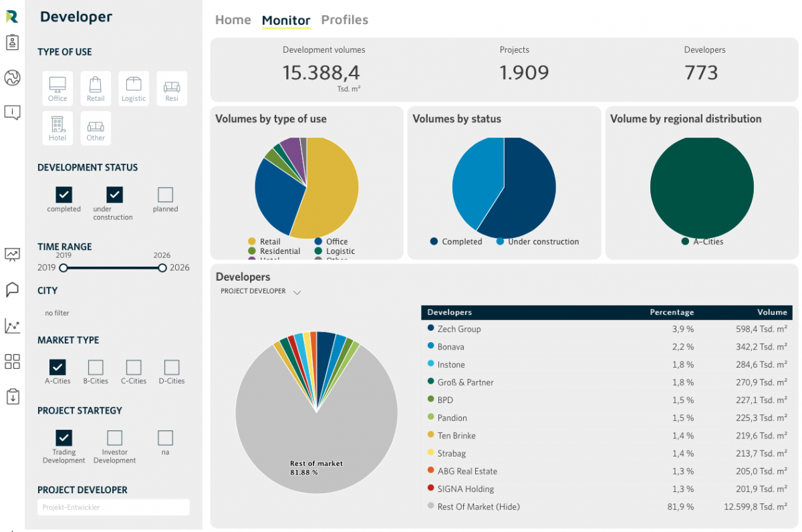Check the B-Cities market type checkbox
Viewport: 802px width, 532px height.
(96, 367)
